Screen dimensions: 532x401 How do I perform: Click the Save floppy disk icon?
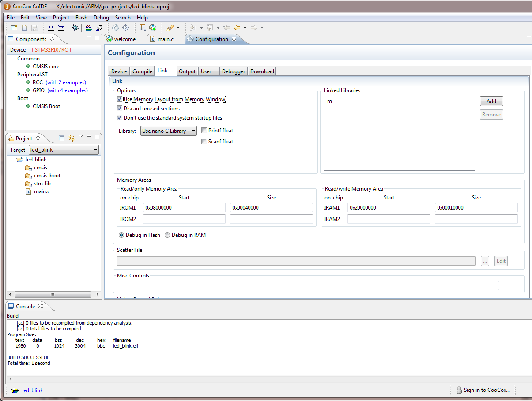click(x=34, y=28)
